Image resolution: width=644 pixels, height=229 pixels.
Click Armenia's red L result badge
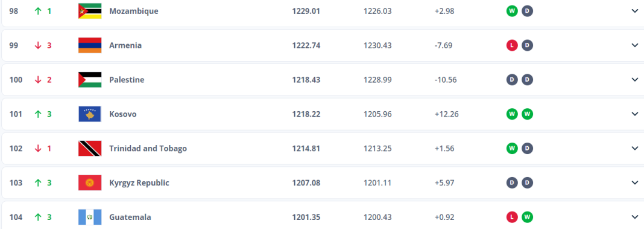512,45
